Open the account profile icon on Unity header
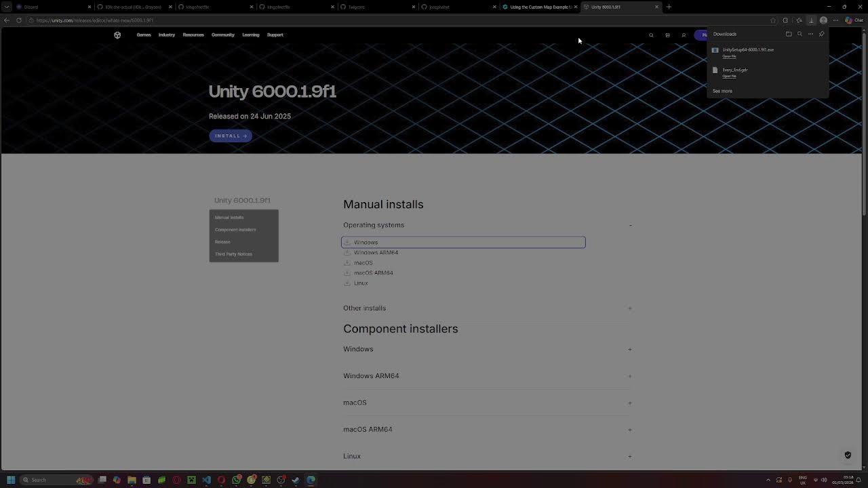 point(684,35)
